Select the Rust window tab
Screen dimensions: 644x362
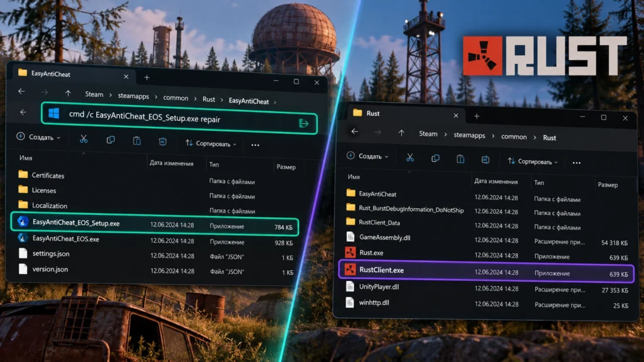click(407, 114)
